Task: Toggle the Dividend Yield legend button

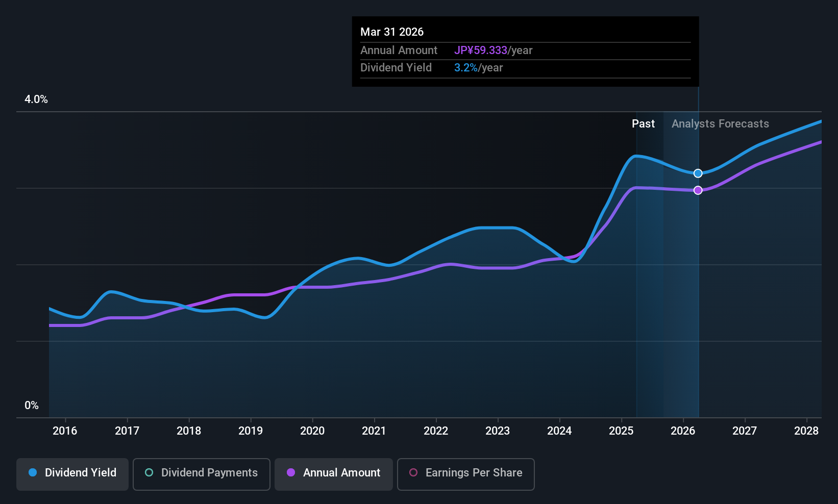Action: tap(72, 474)
